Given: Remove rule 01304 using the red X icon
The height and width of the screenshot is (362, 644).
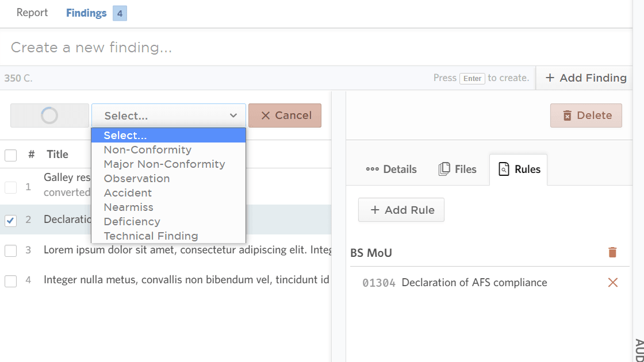Looking at the screenshot, I should click(x=612, y=282).
